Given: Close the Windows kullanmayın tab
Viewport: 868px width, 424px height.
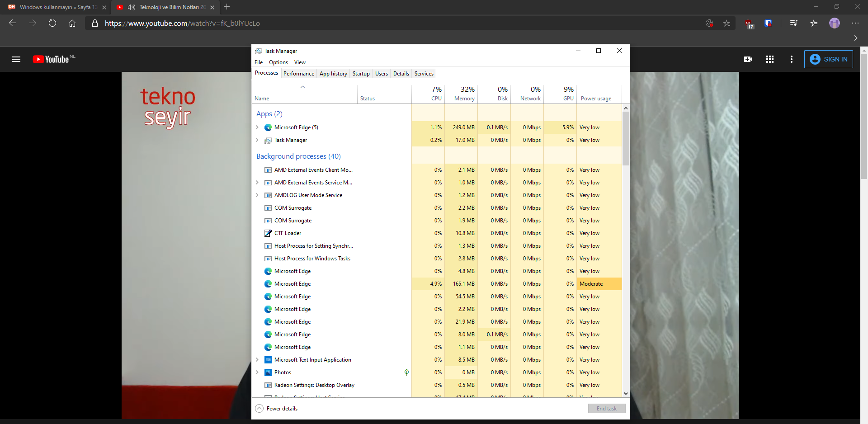Looking at the screenshot, I should click(x=104, y=7).
